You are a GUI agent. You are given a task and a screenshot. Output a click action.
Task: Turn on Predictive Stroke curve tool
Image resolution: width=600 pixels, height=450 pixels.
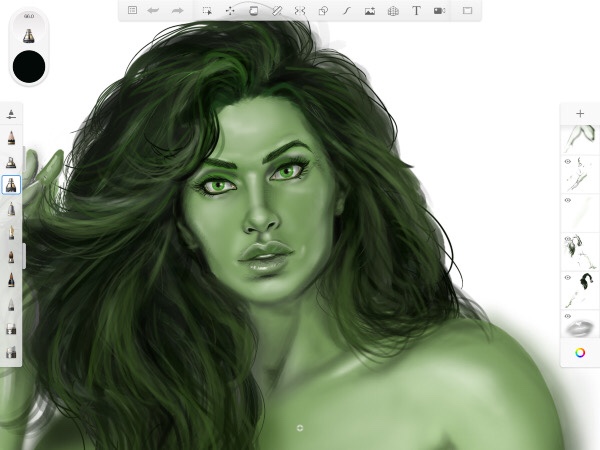346,11
